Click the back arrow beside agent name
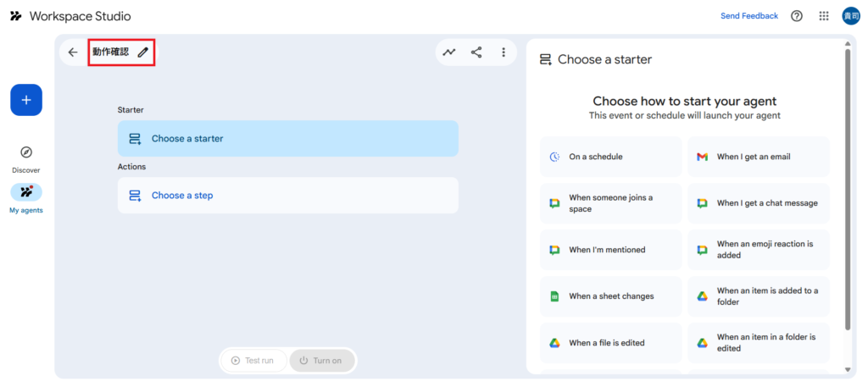Image resolution: width=868 pixels, height=387 pixels. pyautogui.click(x=73, y=53)
